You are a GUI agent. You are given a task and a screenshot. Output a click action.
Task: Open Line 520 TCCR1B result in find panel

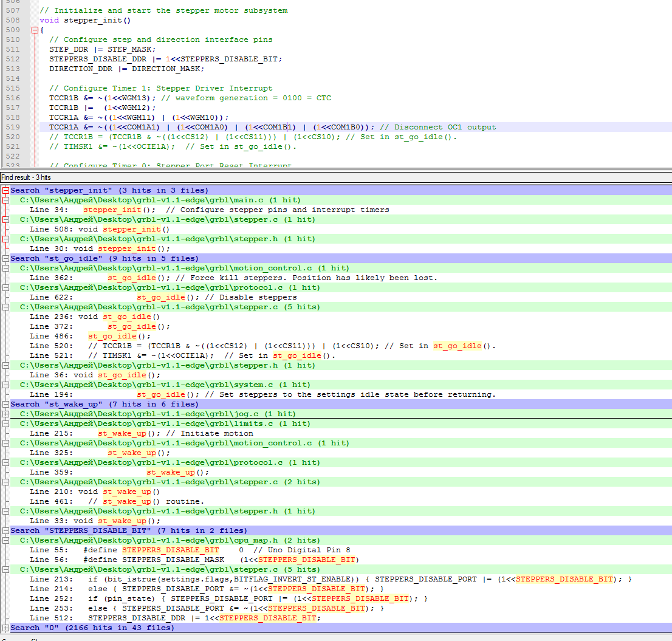coord(262,346)
